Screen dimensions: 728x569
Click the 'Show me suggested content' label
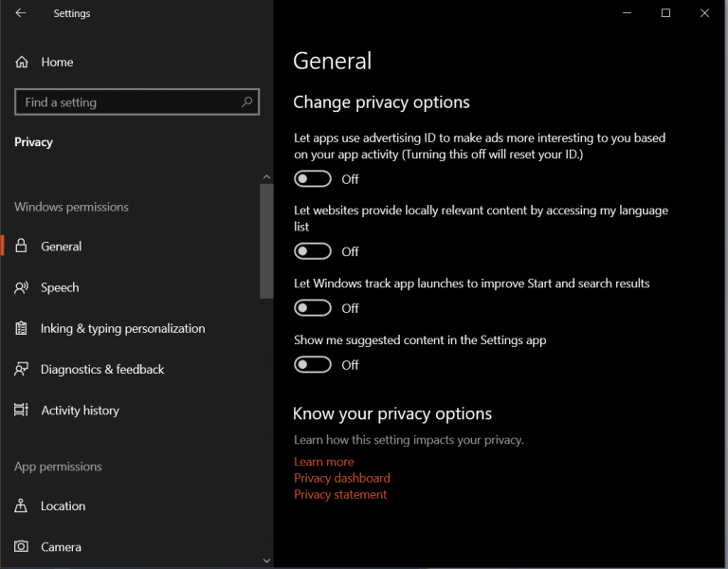point(420,340)
